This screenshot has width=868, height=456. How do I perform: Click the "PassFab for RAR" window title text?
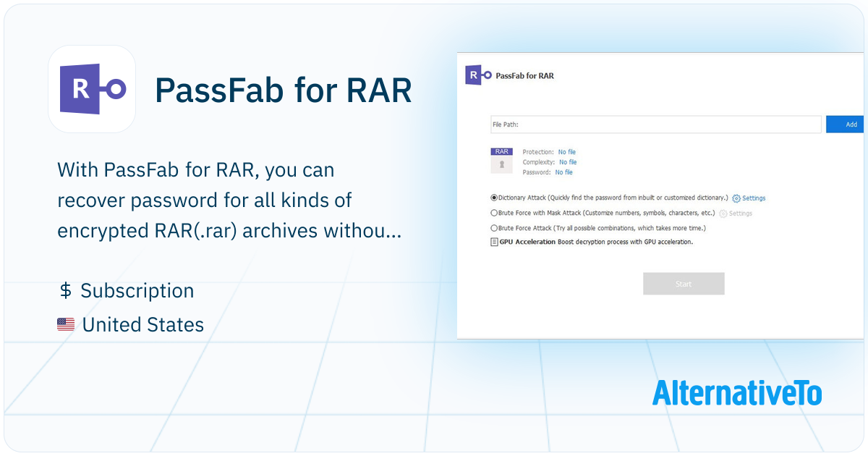pyautogui.click(x=524, y=75)
